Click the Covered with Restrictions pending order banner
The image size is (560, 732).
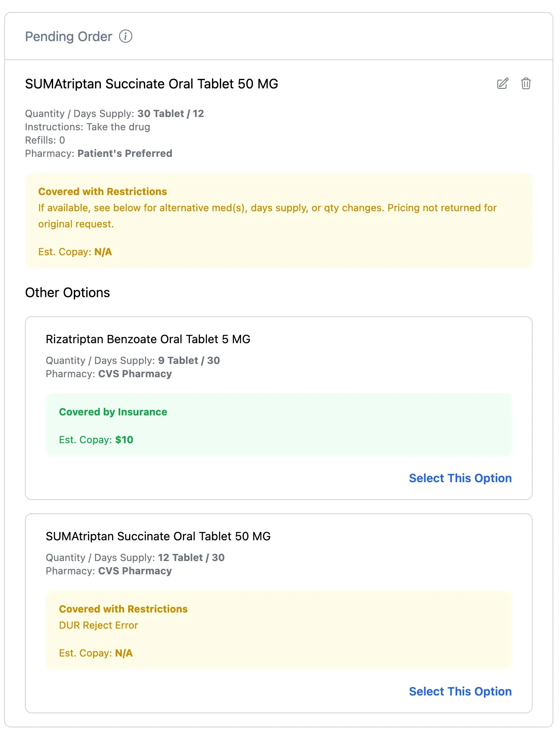click(279, 220)
